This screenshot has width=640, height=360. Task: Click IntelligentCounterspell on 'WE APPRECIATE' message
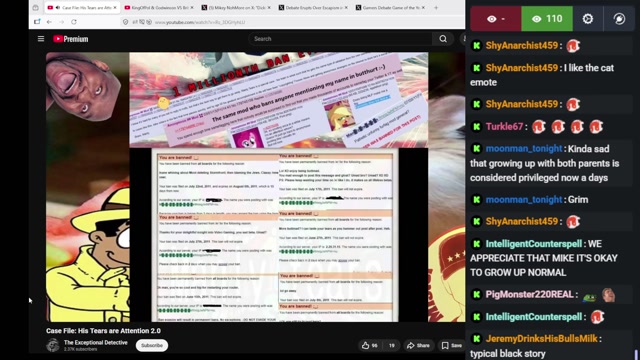[533, 244]
